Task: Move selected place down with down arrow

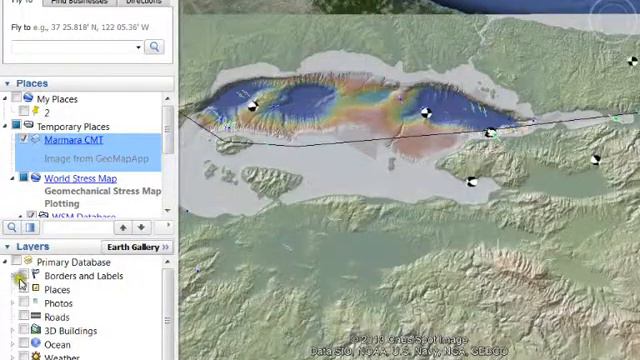Action: [141, 227]
